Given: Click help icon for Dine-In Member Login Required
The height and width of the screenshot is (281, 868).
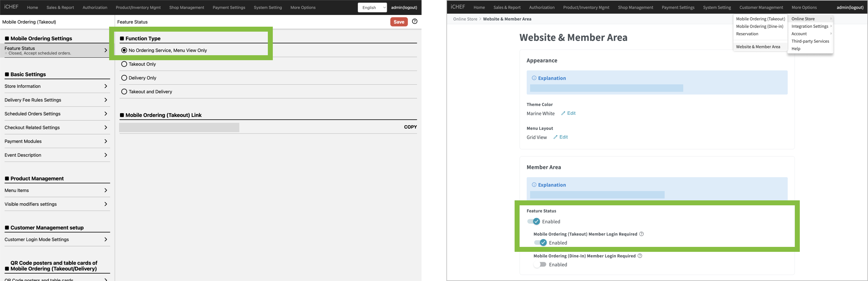Looking at the screenshot, I should [x=640, y=256].
